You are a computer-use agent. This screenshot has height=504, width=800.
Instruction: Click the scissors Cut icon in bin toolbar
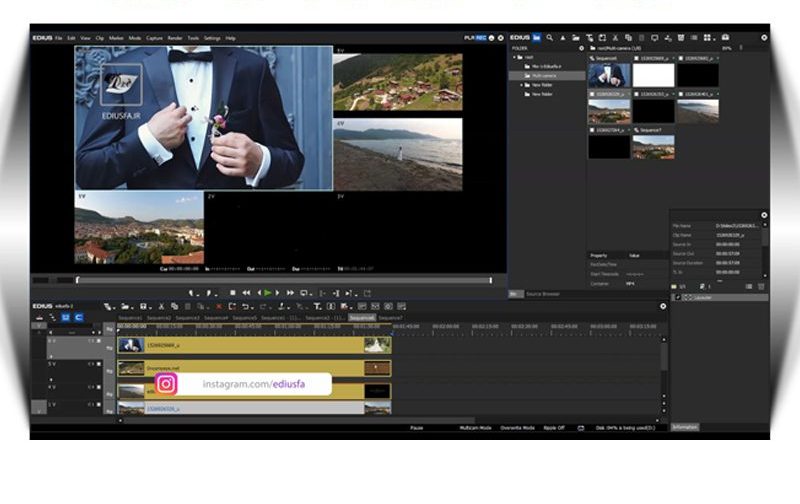pos(615,38)
